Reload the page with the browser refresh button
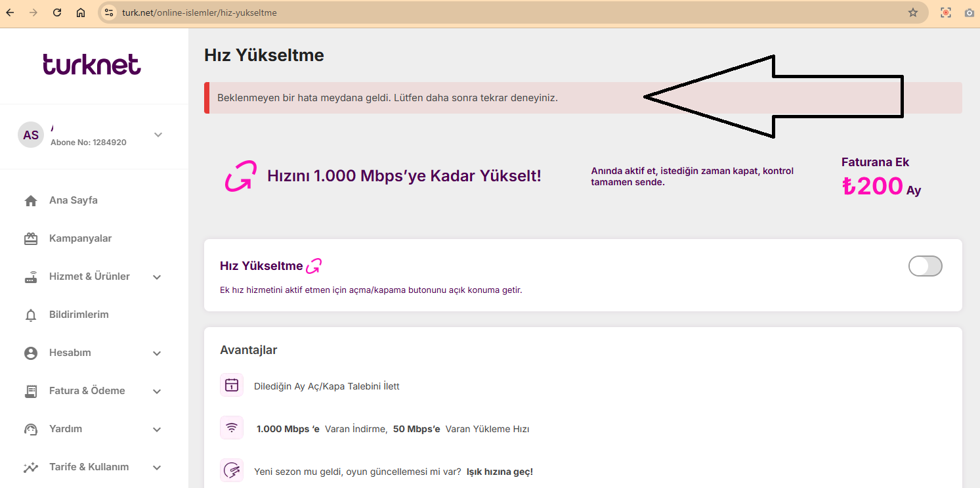Screen dimensions: 980x488 (57, 12)
